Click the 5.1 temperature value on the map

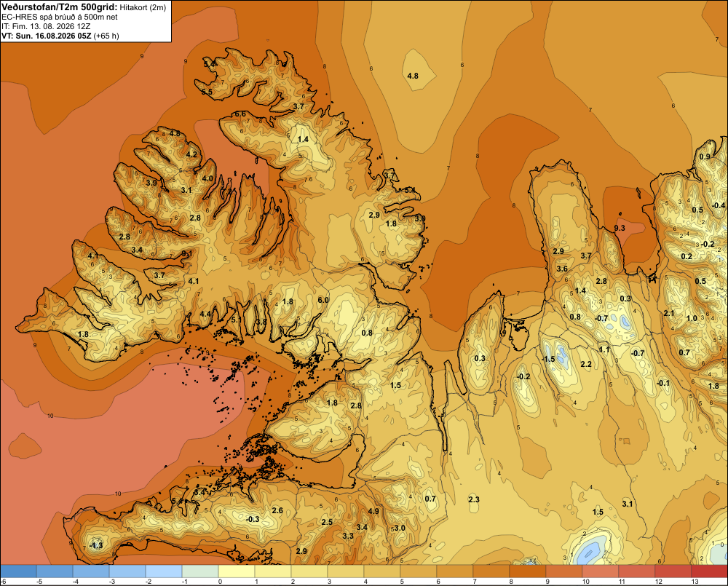(x=237, y=320)
